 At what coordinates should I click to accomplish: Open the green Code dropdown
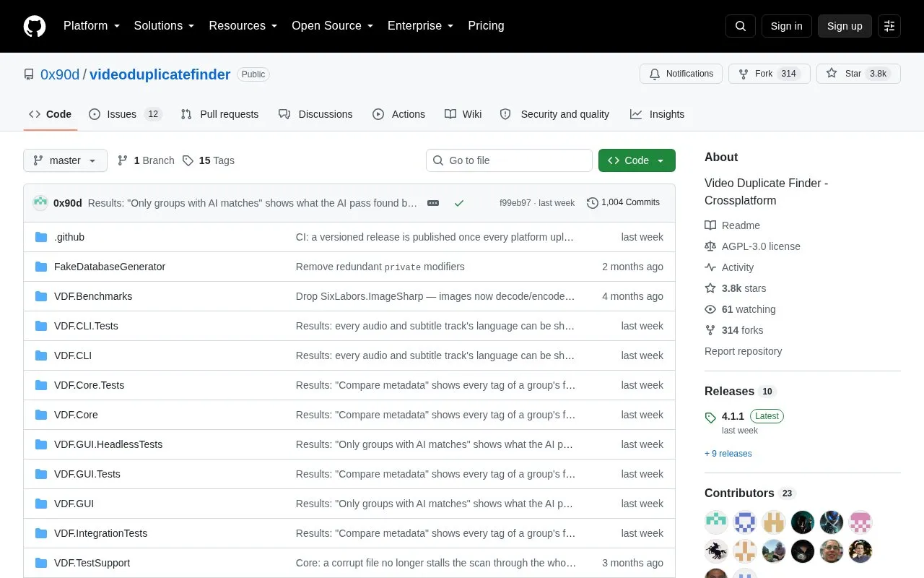[637, 160]
